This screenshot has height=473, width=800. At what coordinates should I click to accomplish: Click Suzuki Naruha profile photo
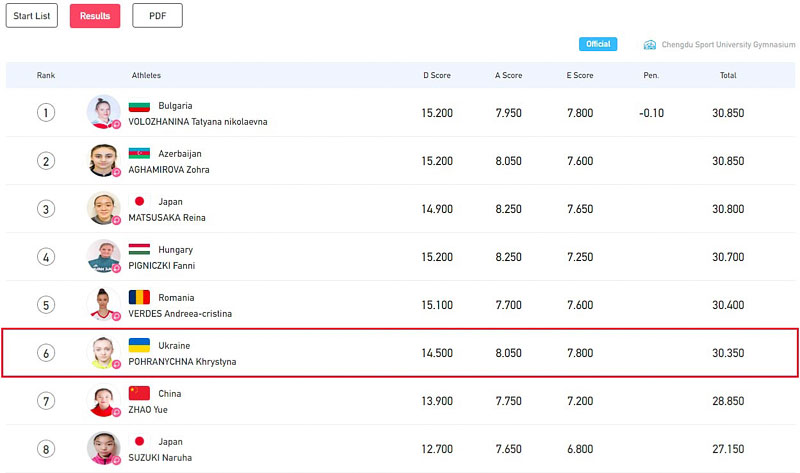point(104,448)
